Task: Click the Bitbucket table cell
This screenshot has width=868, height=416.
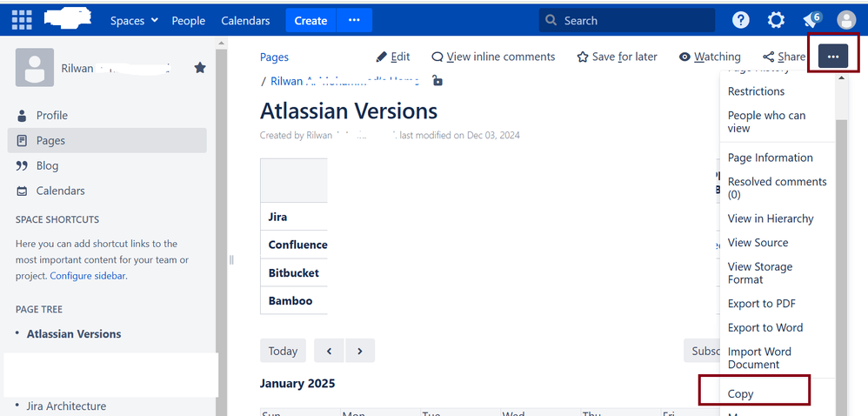Action: [x=294, y=273]
